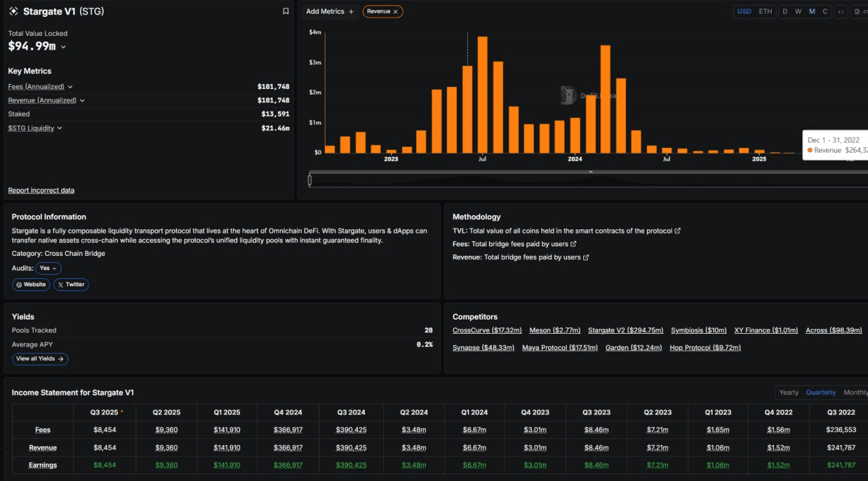Click the tall revenue bar in early 2024
This screenshot has width=868, height=481.
click(x=606, y=99)
